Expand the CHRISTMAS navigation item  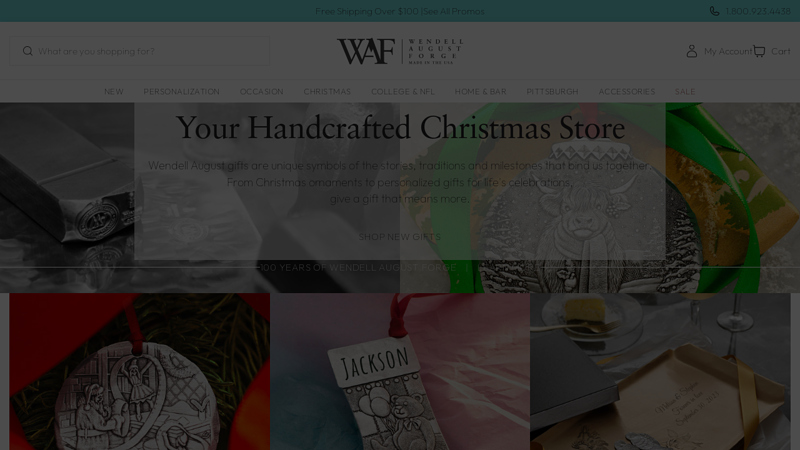327,91
